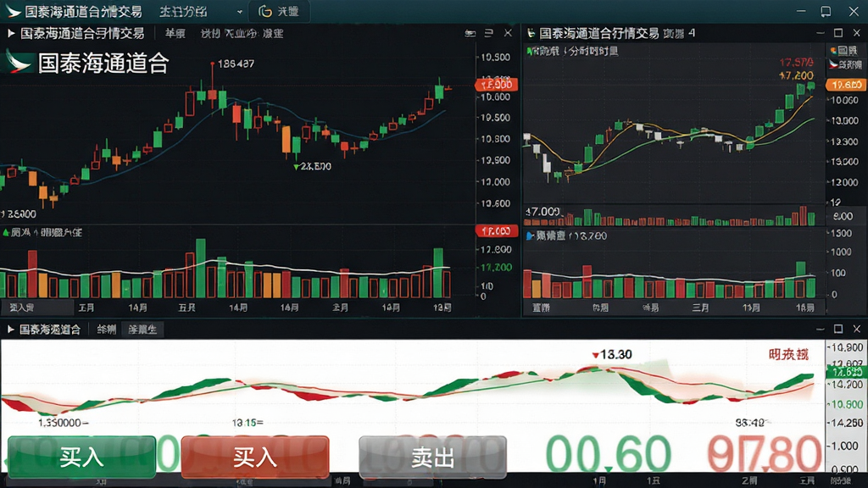
Task: Select the first tab after the left panel title
Action: pyautogui.click(x=175, y=33)
